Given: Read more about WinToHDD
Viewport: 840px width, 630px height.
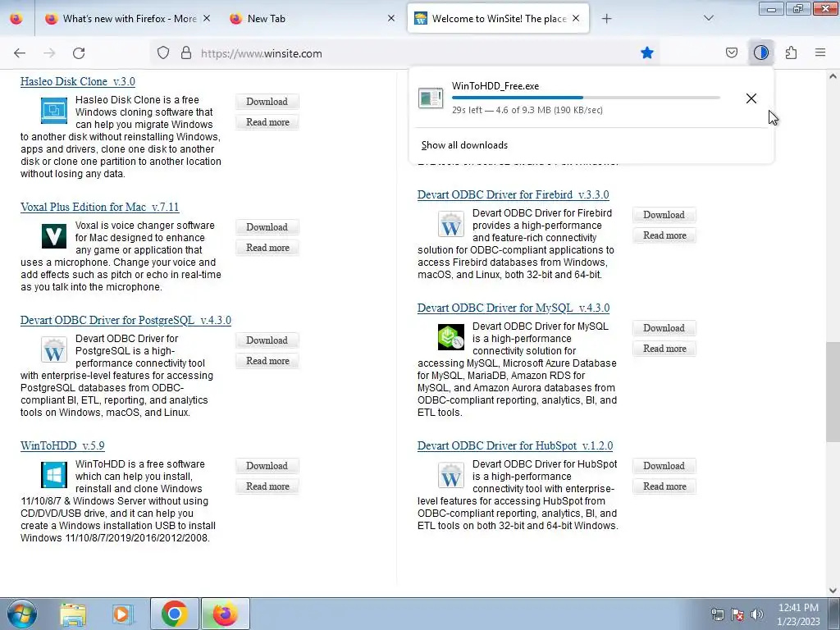Looking at the screenshot, I should coord(267,486).
